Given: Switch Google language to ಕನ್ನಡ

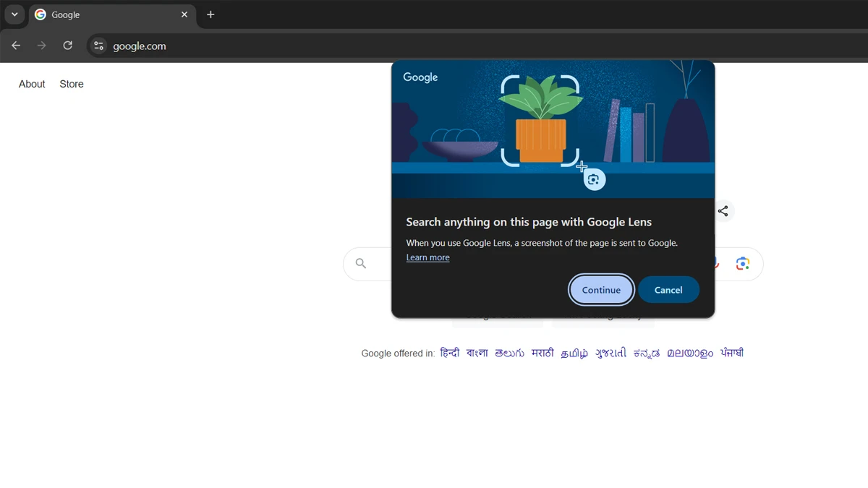Looking at the screenshot, I should 647,353.
